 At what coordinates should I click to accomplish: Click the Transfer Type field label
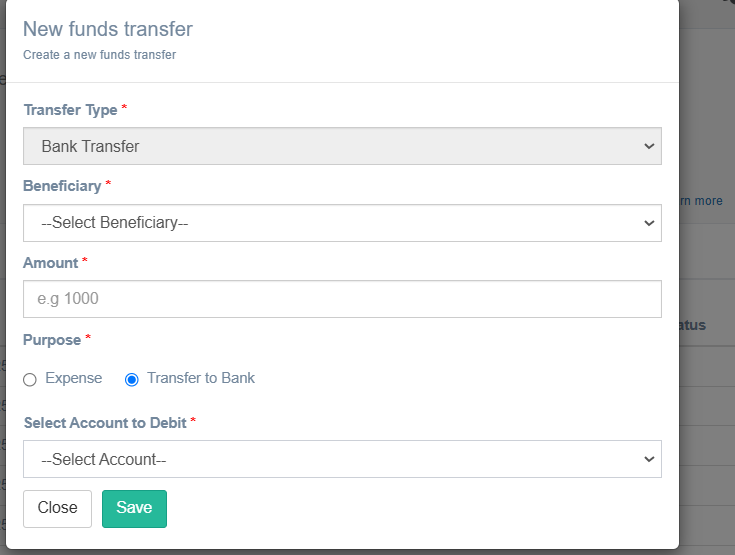(70, 109)
